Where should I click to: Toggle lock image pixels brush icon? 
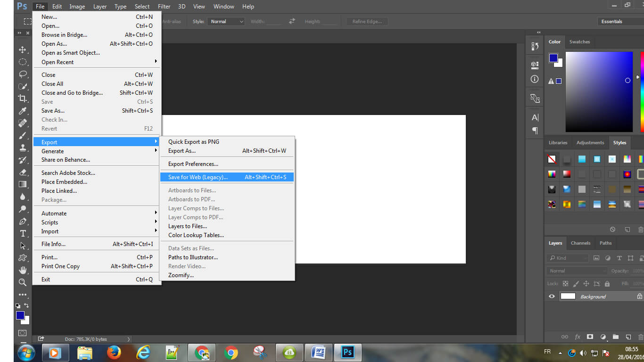(576, 284)
